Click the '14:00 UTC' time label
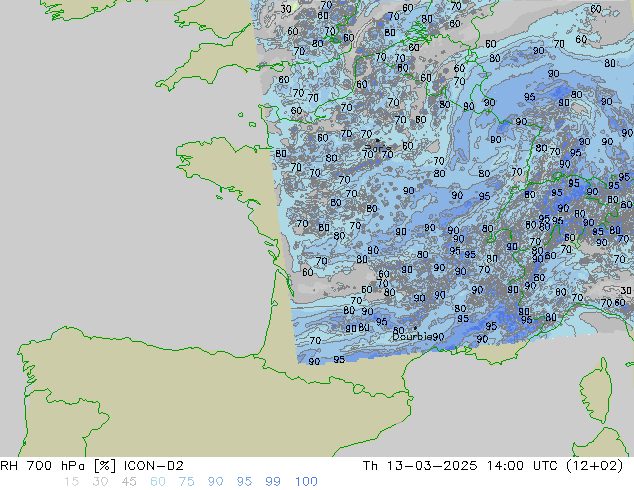The height and width of the screenshot is (490, 634). pyautogui.click(x=523, y=466)
